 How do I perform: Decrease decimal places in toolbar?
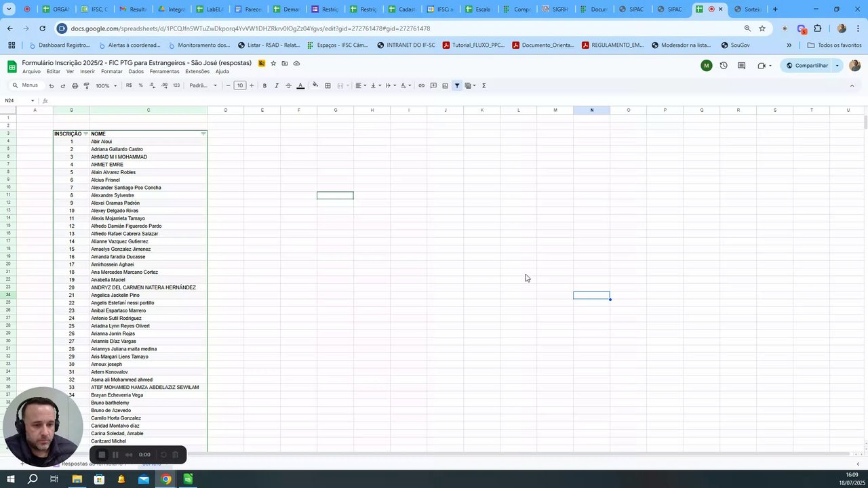(x=153, y=85)
